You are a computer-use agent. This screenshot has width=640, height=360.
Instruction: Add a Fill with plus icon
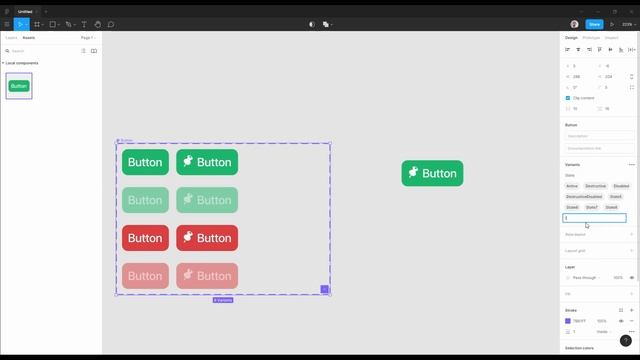(631, 294)
